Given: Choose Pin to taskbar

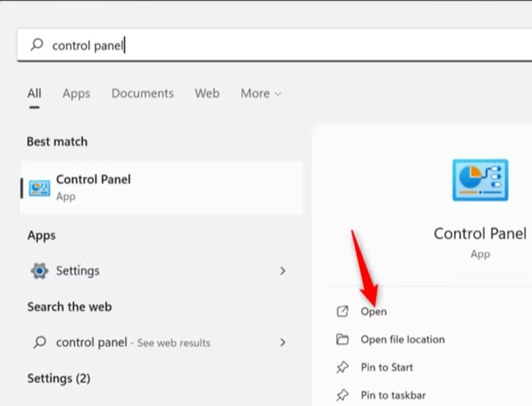Looking at the screenshot, I should pyautogui.click(x=393, y=395).
